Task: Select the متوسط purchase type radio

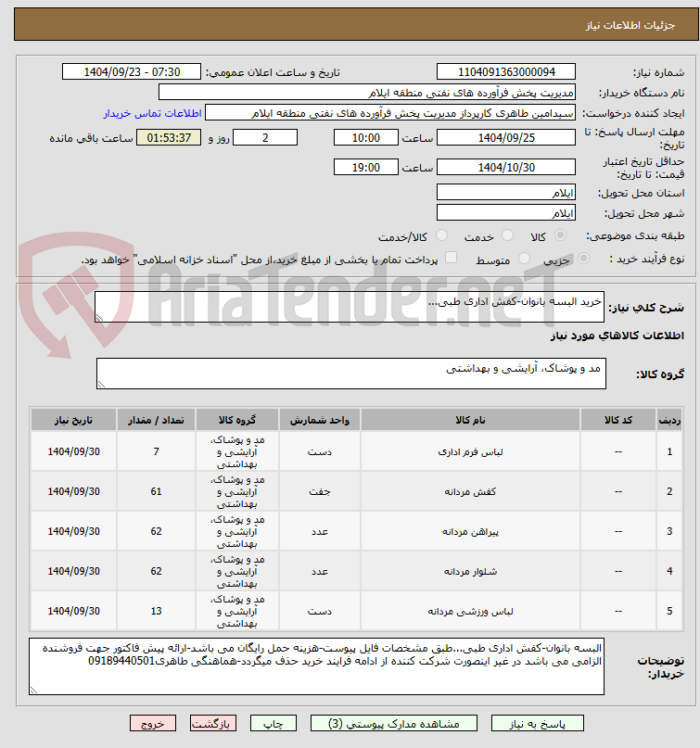Action: [x=524, y=259]
